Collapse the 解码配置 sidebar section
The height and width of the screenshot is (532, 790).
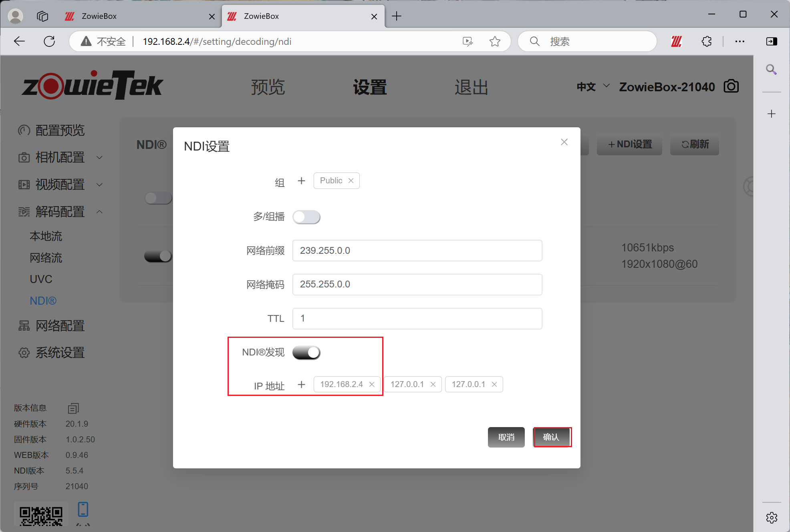pyautogui.click(x=60, y=212)
